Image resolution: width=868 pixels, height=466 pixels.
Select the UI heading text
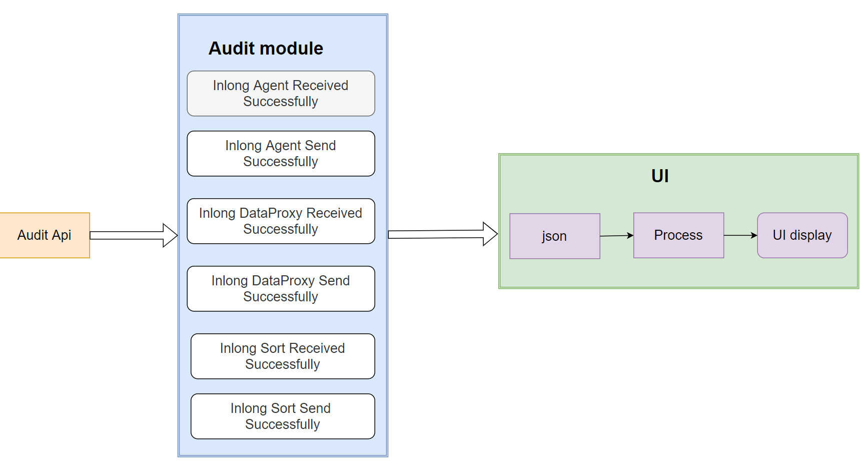pyautogui.click(x=660, y=176)
